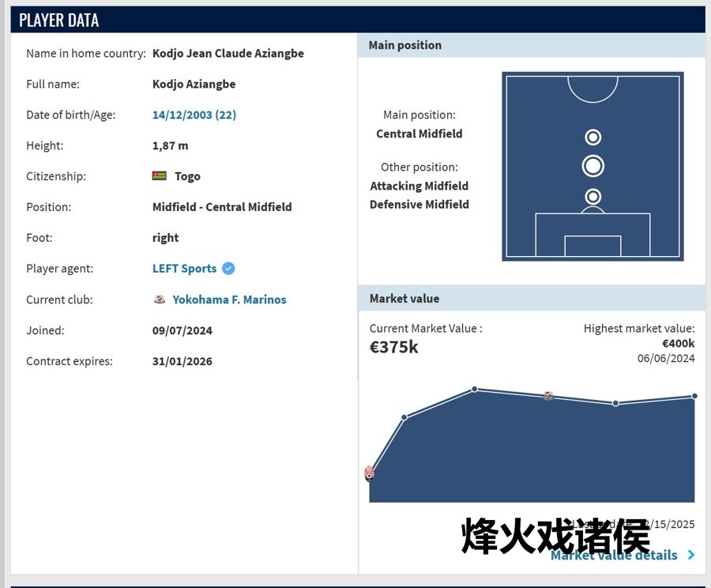Click the verified badge beside LEFT Sports

(x=228, y=269)
